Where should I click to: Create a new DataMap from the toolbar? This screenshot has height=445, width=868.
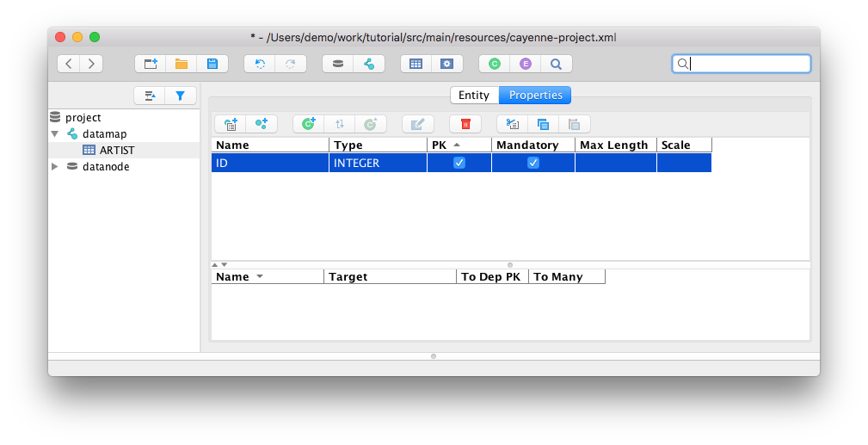pos(369,64)
